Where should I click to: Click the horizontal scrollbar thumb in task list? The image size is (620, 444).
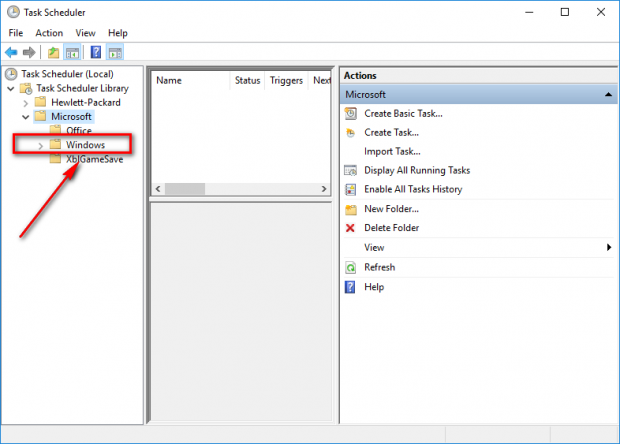[x=185, y=189]
